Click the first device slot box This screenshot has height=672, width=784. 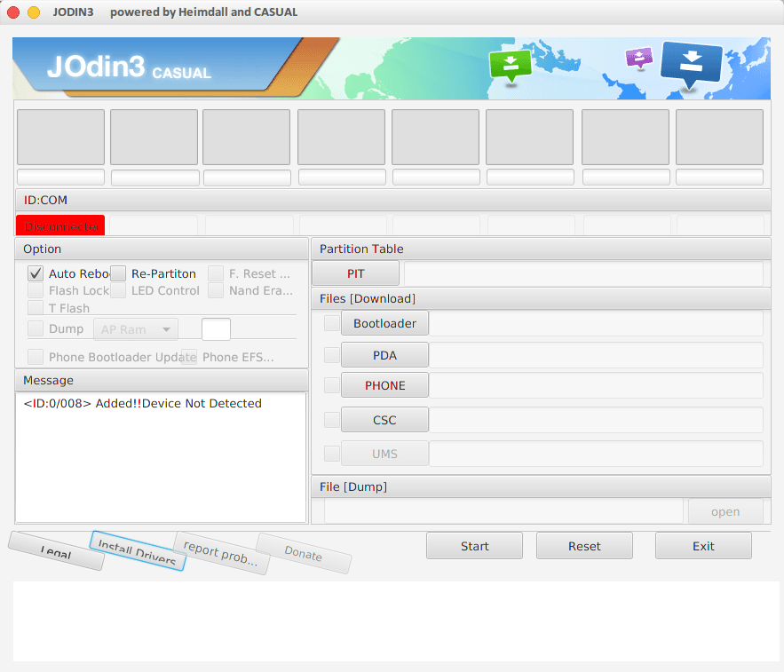coord(60,137)
